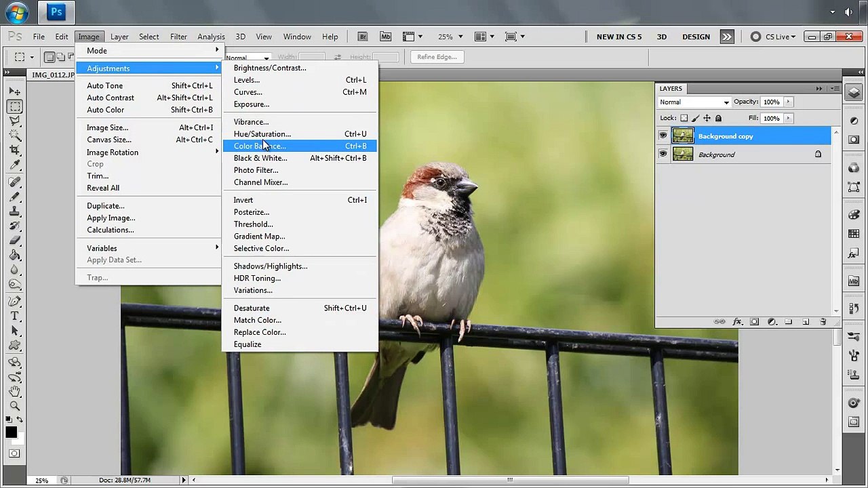Delete layer with trash icon
This screenshot has width=868, height=488.
(x=823, y=322)
